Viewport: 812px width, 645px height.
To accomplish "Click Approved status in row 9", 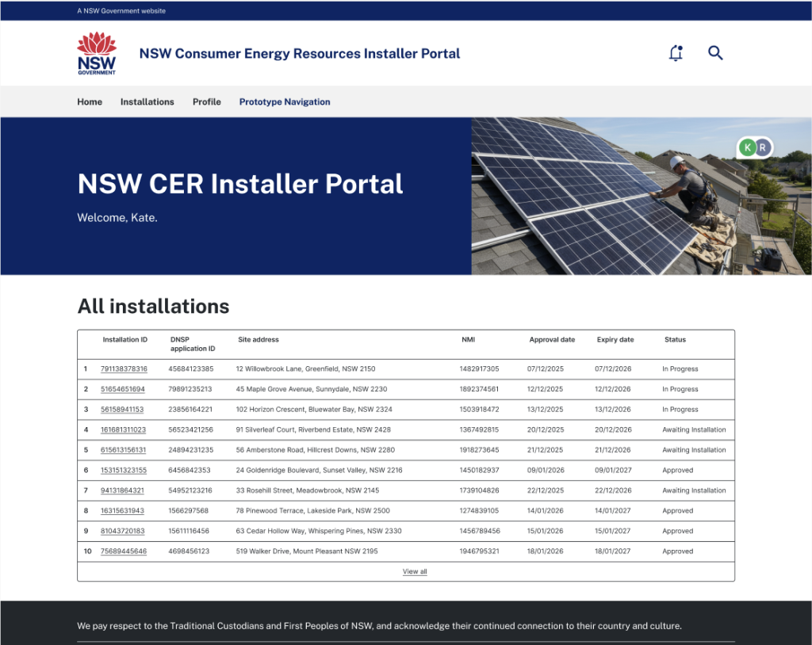I will point(677,531).
